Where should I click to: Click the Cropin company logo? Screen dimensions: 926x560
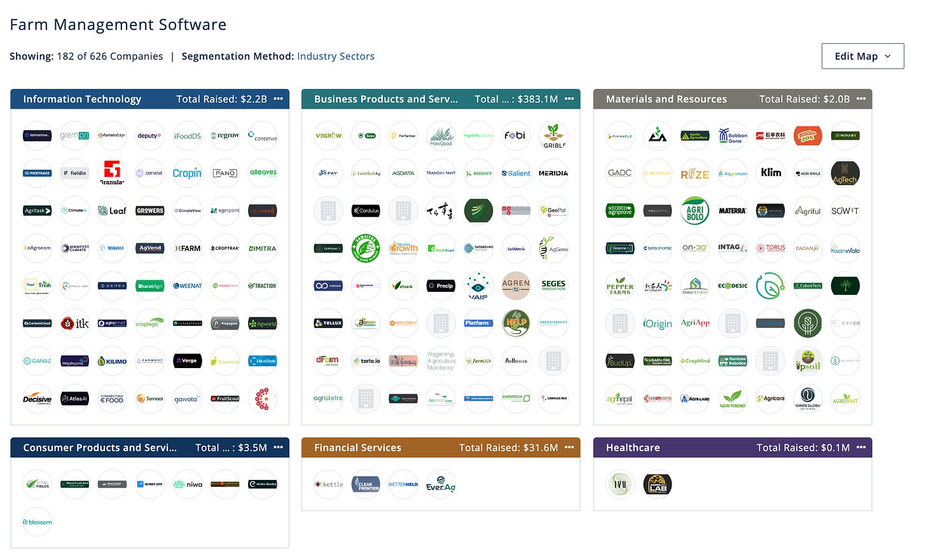(x=187, y=173)
